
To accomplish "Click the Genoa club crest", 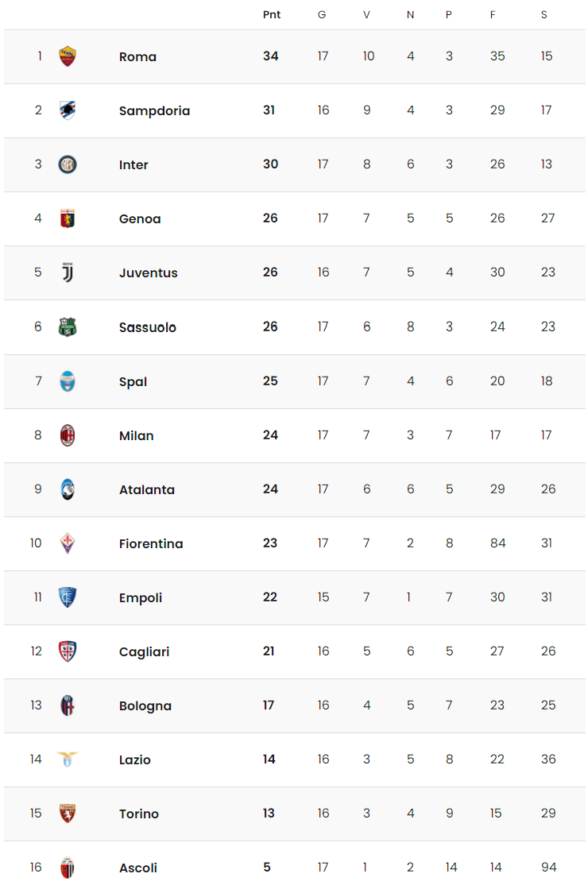I will click(68, 218).
